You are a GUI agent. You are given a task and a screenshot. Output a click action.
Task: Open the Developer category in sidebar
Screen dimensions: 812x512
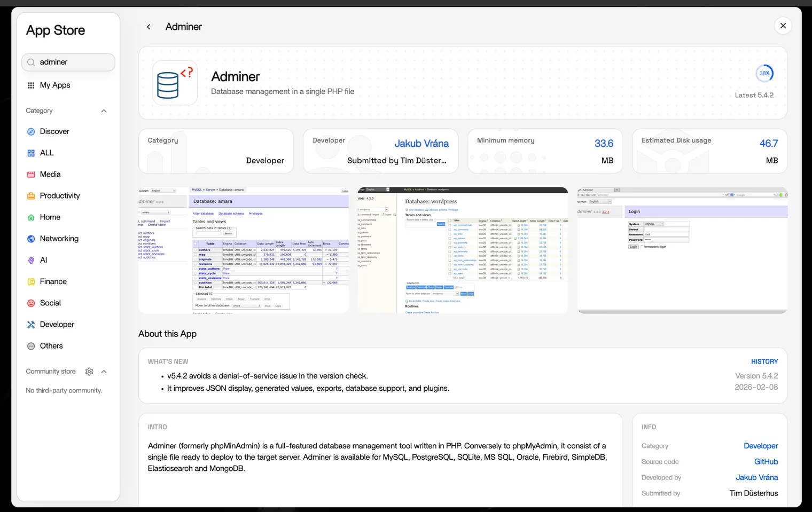pos(57,325)
